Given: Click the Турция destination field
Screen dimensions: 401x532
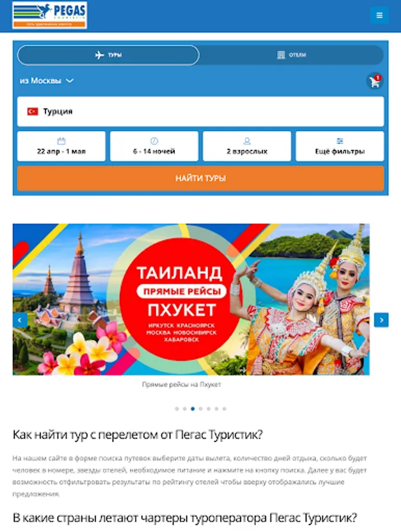Looking at the screenshot, I should click(201, 111).
